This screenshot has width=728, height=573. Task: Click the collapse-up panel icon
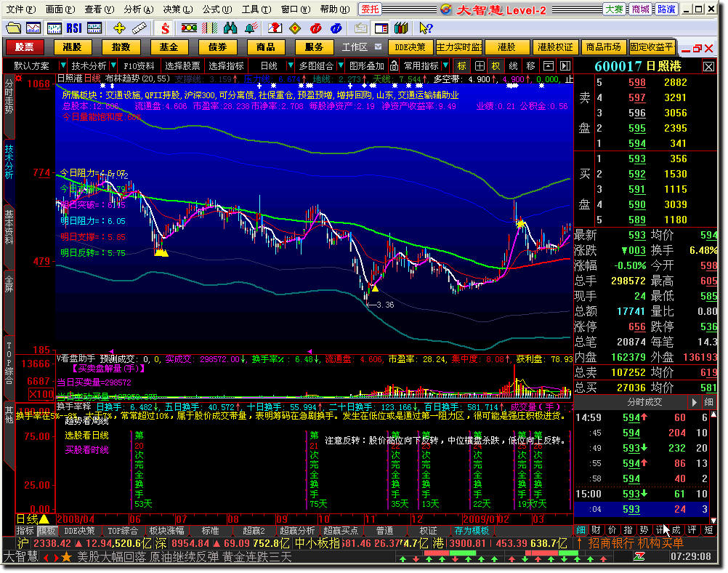pyautogui.click(x=549, y=66)
